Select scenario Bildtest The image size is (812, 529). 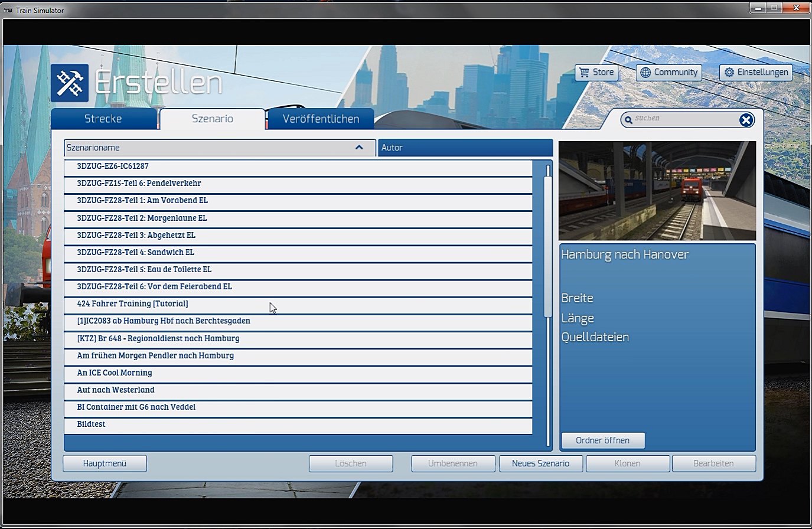pyautogui.click(x=298, y=425)
